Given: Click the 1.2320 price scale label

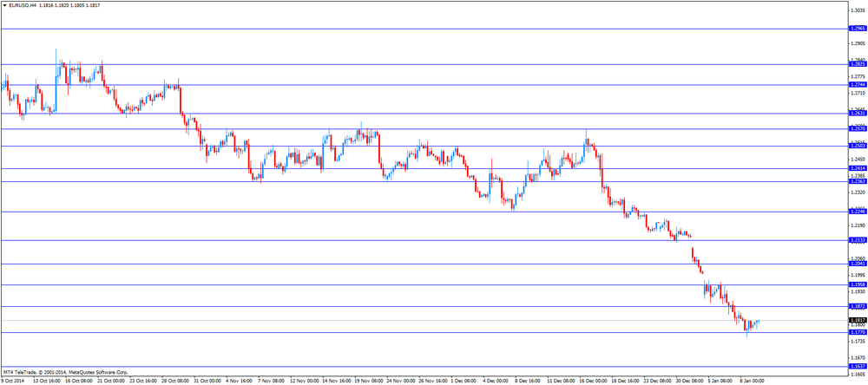Looking at the screenshot, I should (x=858, y=192).
